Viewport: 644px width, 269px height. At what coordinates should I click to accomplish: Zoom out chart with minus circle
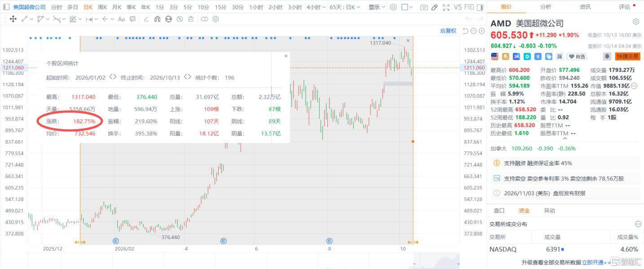click(x=473, y=30)
